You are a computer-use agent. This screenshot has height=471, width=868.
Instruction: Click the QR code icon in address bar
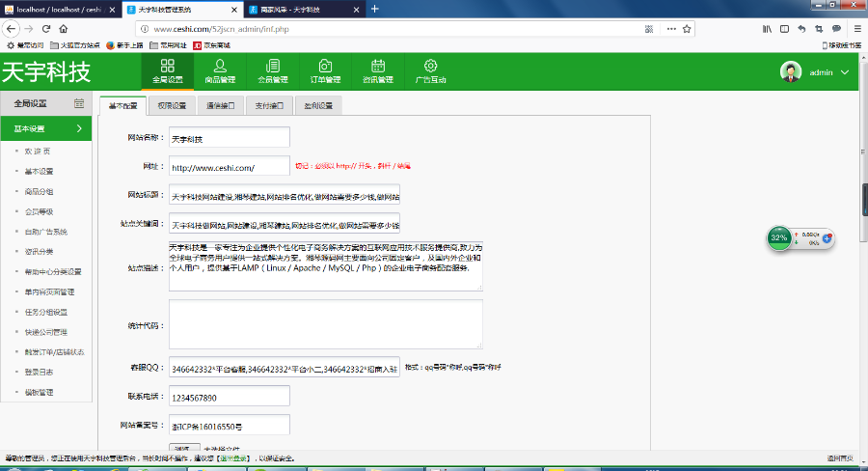tap(649, 29)
